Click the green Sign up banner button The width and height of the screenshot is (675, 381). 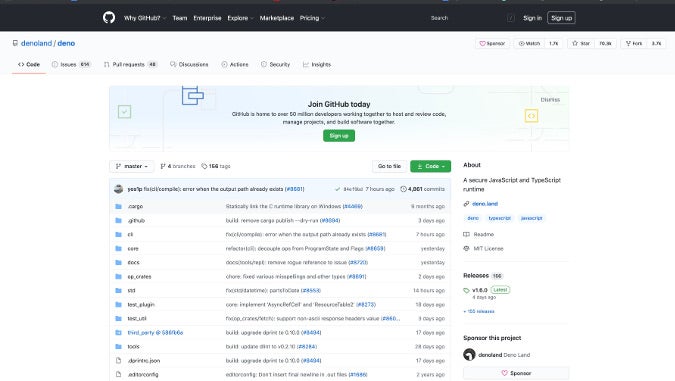coord(339,136)
